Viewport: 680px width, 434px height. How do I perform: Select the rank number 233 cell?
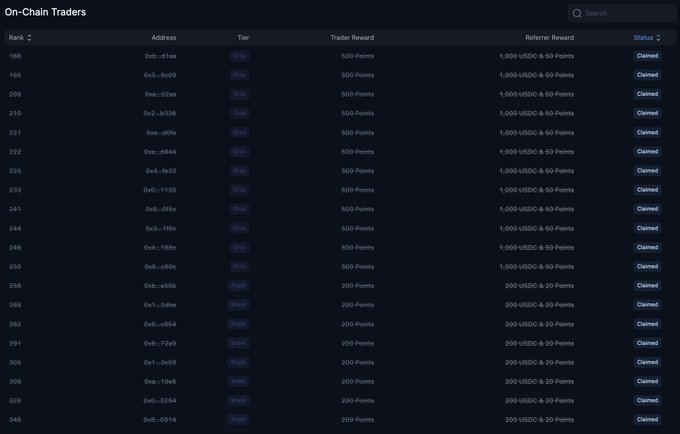[x=15, y=190]
